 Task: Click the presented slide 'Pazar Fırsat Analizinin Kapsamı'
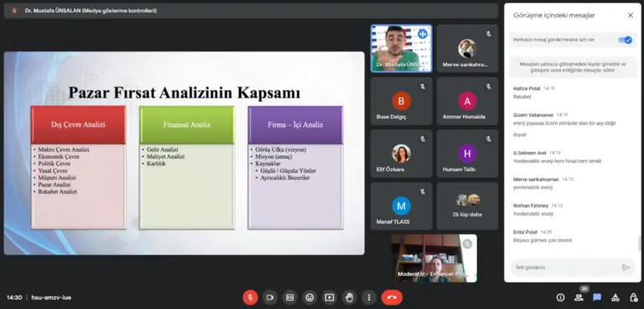pyautogui.click(x=184, y=153)
